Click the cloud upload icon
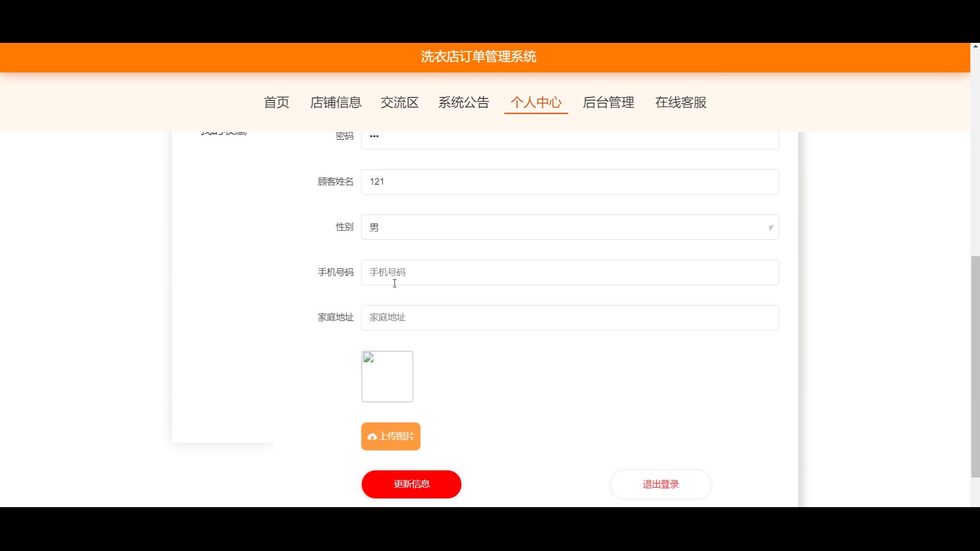The image size is (980, 551). coord(372,437)
